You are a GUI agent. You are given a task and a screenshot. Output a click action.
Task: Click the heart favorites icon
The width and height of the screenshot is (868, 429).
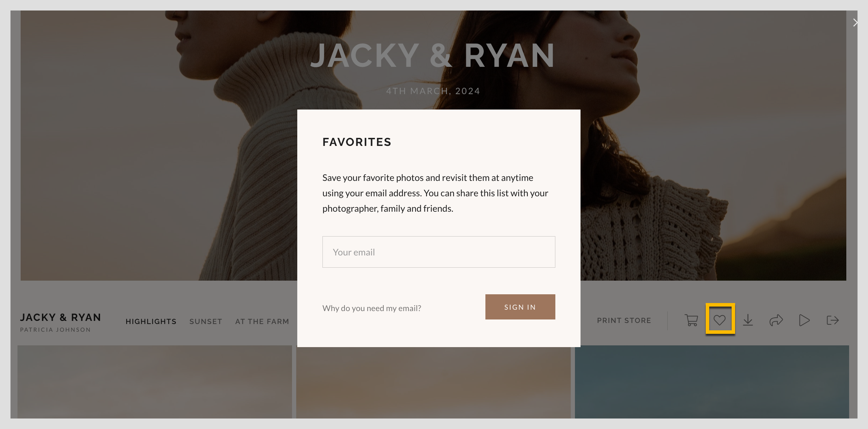[720, 320]
